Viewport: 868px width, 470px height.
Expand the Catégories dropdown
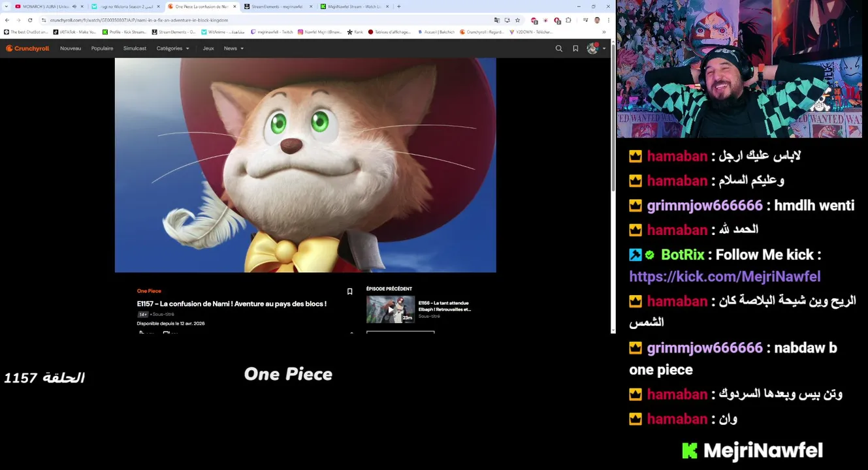pyautogui.click(x=172, y=48)
